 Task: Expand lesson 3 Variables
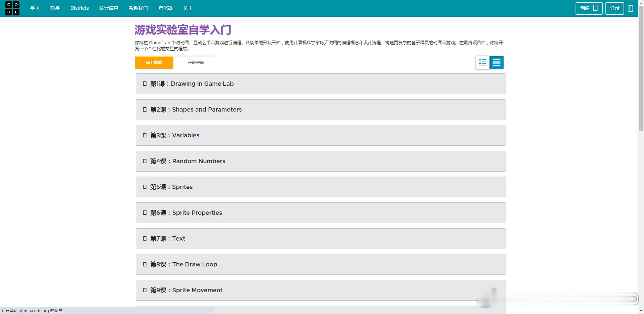click(x=320, y=135)
